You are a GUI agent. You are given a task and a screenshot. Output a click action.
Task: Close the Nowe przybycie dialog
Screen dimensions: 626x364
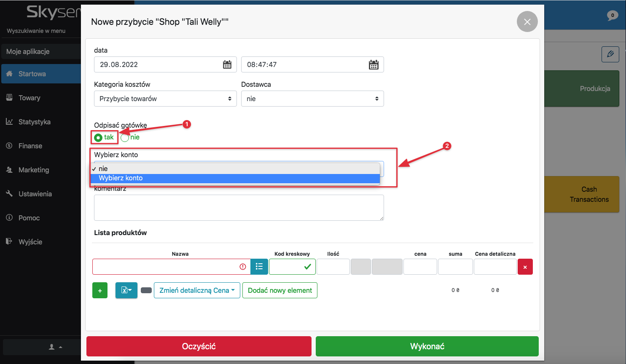pos(527,22)
